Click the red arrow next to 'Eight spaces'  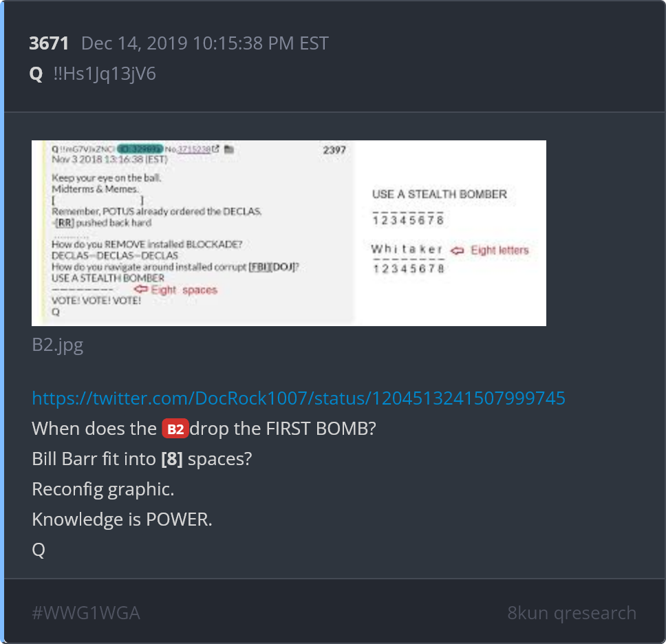140,289
